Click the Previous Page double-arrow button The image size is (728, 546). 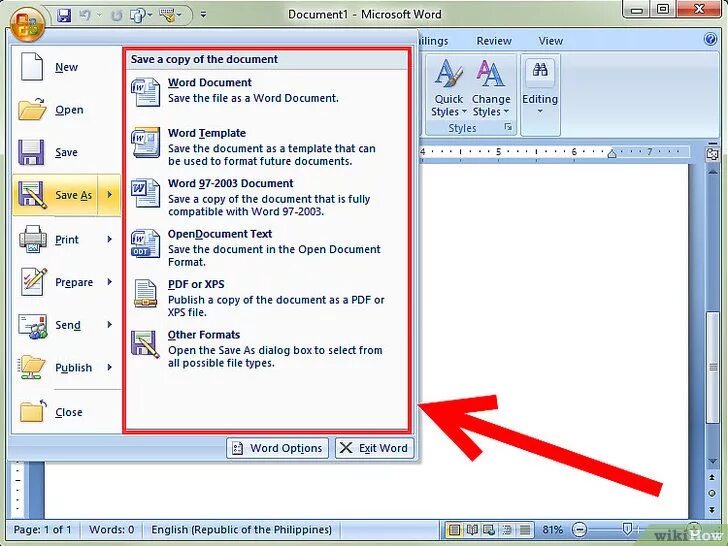[712, 478]
